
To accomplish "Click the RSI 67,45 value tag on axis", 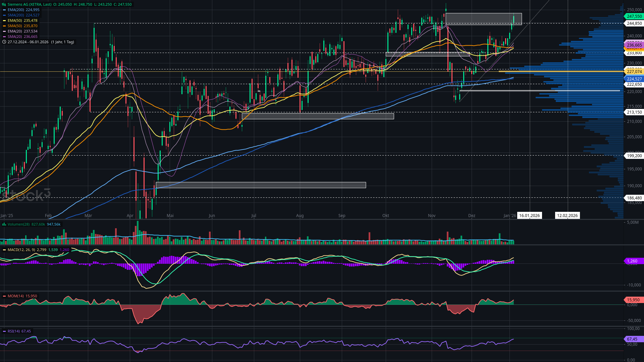I will point(633,339).
